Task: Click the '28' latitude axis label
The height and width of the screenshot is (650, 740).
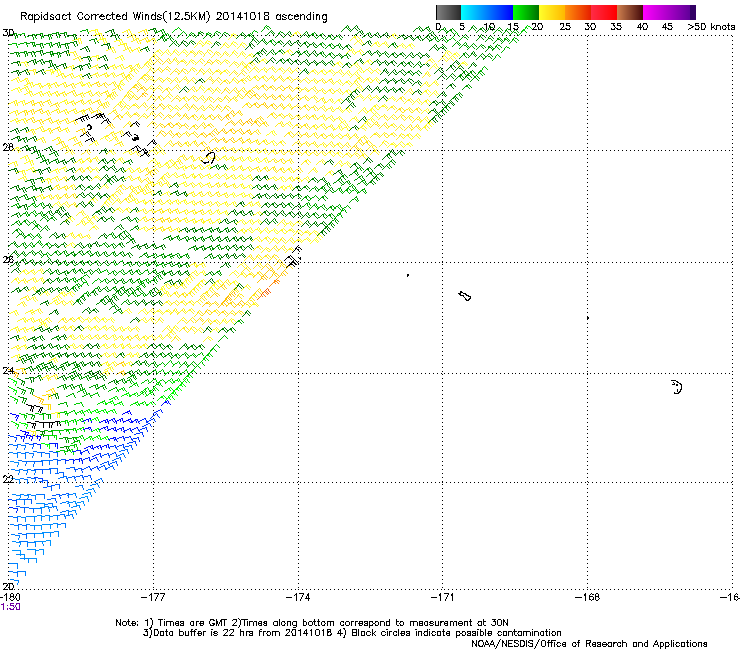Action: coord(8,147)
